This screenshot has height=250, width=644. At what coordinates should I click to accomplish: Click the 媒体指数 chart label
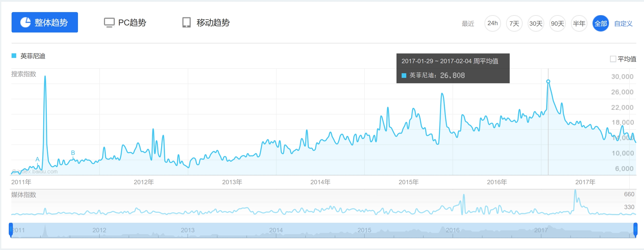24,195
